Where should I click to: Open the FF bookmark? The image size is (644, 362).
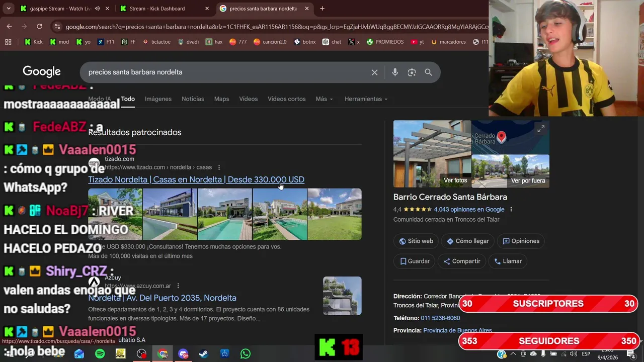tap(128, 42)
